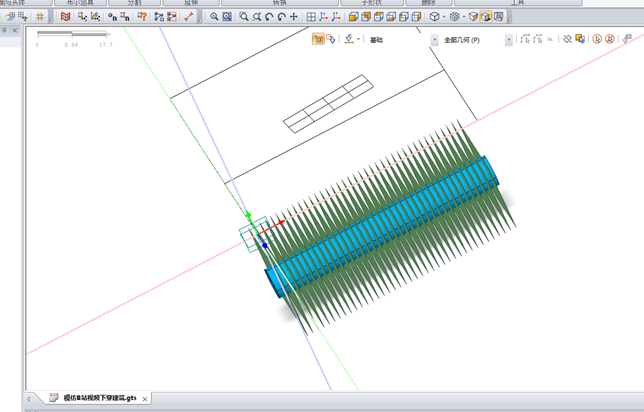Click the red X axis arrow of gizmo
This screenshot has height=412, width=644.
281,222
